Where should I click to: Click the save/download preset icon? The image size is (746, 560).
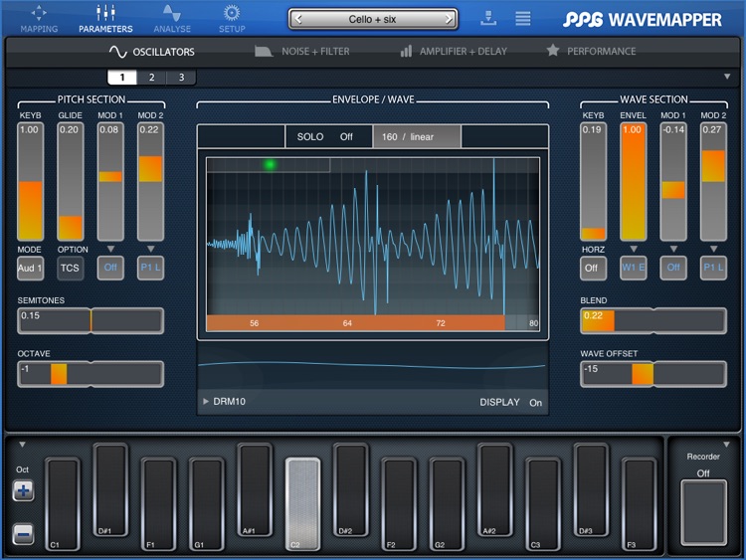click(488, 18)
